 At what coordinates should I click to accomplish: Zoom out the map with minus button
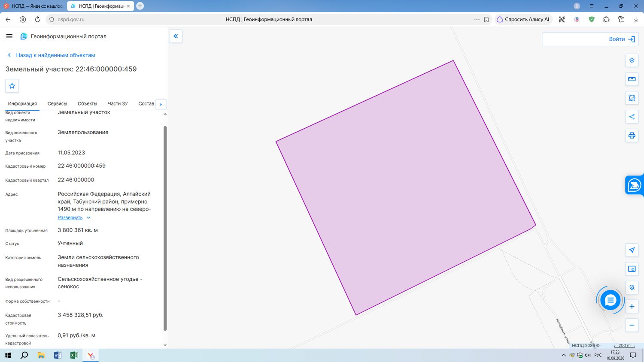(632, 325)
